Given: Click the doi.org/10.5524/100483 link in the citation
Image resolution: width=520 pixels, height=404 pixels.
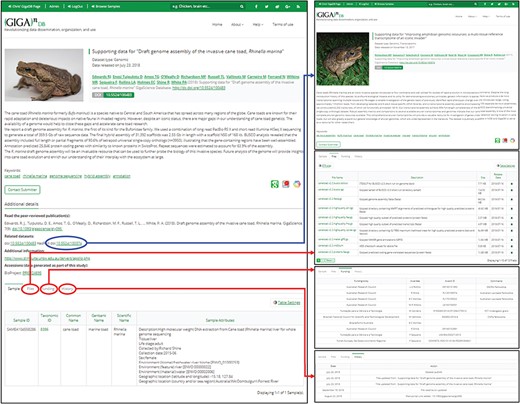Looking at the screenshot, I should pos(199,88).
